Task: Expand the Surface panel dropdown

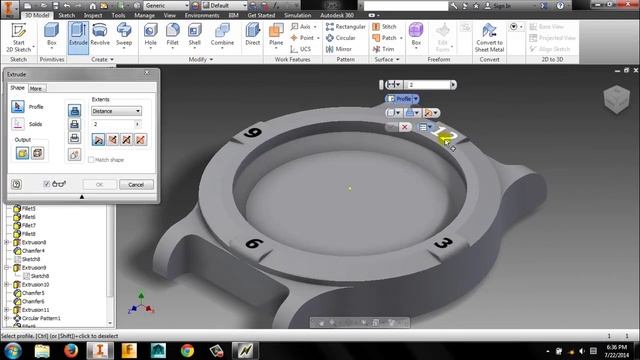Action: 387,60
